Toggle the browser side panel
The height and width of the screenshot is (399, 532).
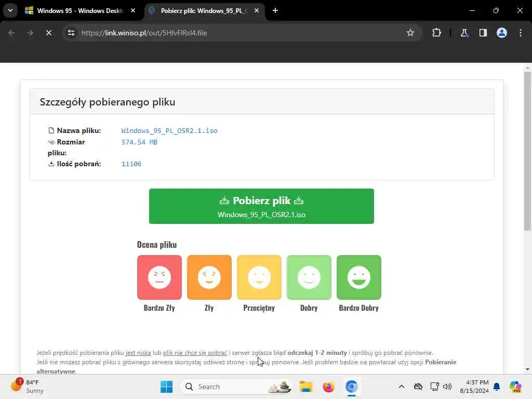[x=483, y=33]
